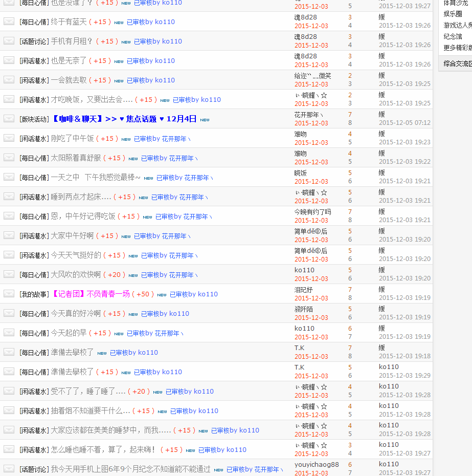Image resolution: width=472 pixels, height=476 pixels.
Task: Click last reply time 2015-12-03 19:18
Action: pos(404,356)
